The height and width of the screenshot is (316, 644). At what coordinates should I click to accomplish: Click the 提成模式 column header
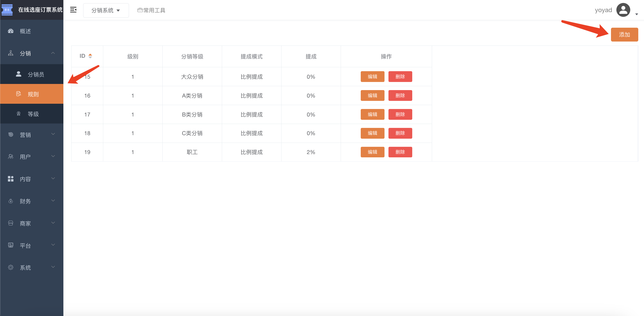click(x=252, y=56)
